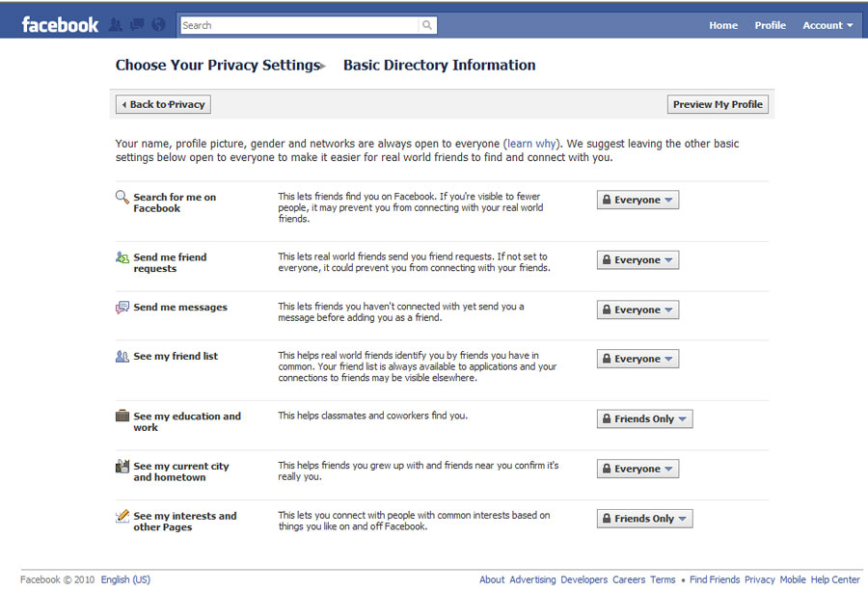Click the Facebook © 2010 footer text
The height and width of the screenshot is (592, 868).
58,579
